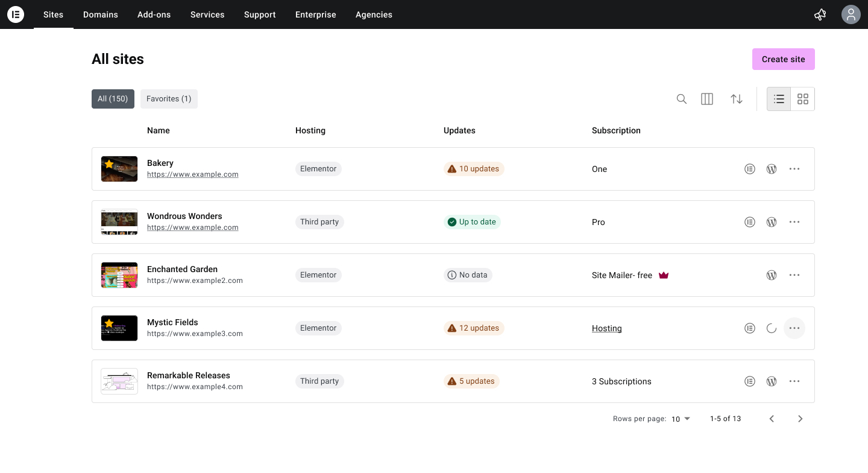Open the columns chooser icon
Image resolution: width=868 pixels, height=473 pixels.
[707, 99]
